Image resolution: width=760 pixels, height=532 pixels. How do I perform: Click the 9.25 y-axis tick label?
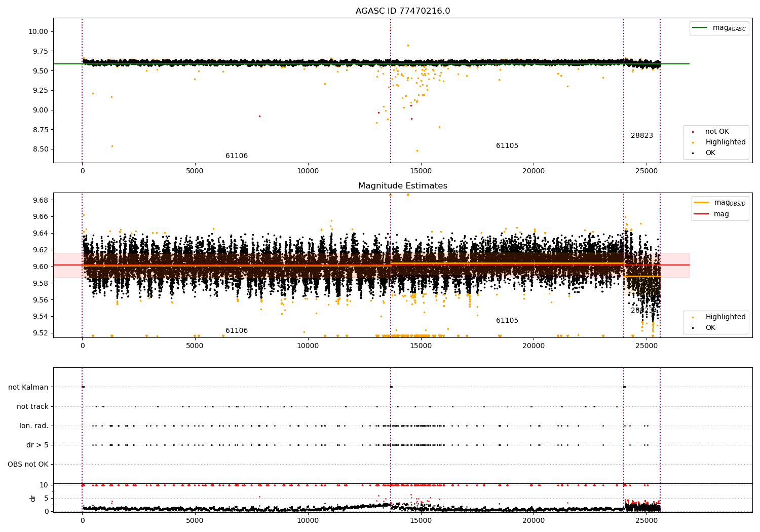(40, 90)
